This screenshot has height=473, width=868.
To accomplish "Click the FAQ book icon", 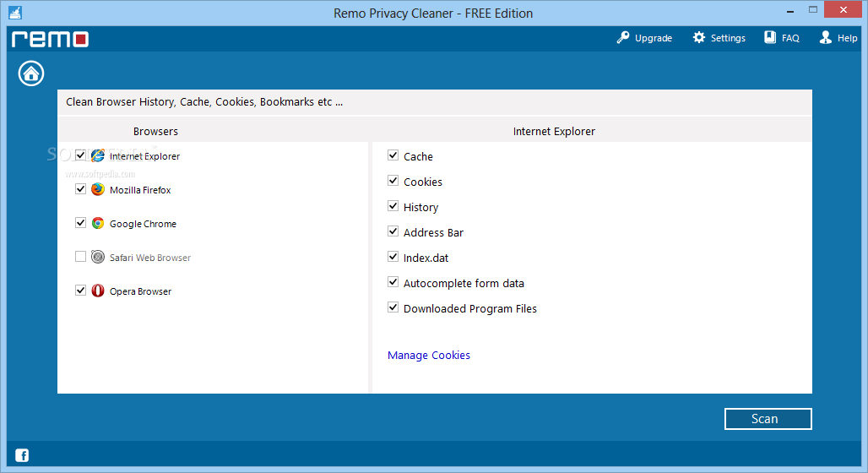I will 770,38.
